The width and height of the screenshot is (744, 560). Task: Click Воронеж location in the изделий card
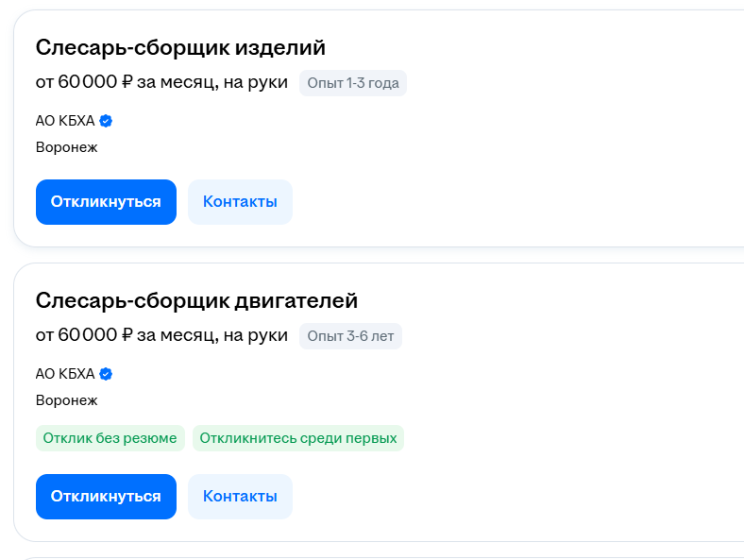point(66,147)
